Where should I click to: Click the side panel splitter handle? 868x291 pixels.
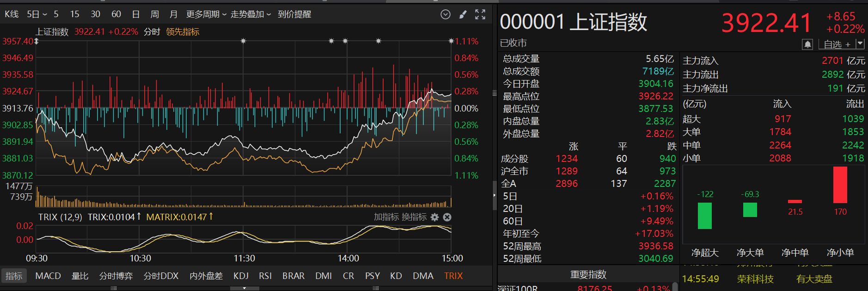pos(494,195)
